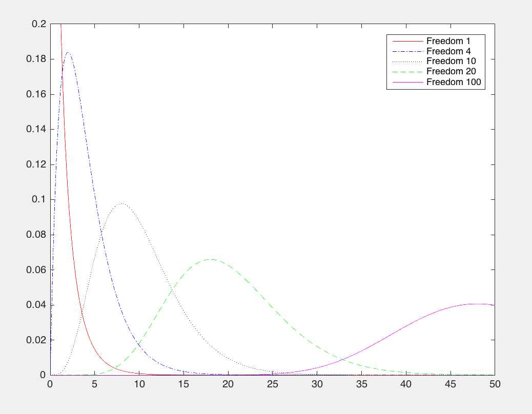Click x-axis tick label 10
This screenshot has height=414, width=532.
tap(139, 384)
